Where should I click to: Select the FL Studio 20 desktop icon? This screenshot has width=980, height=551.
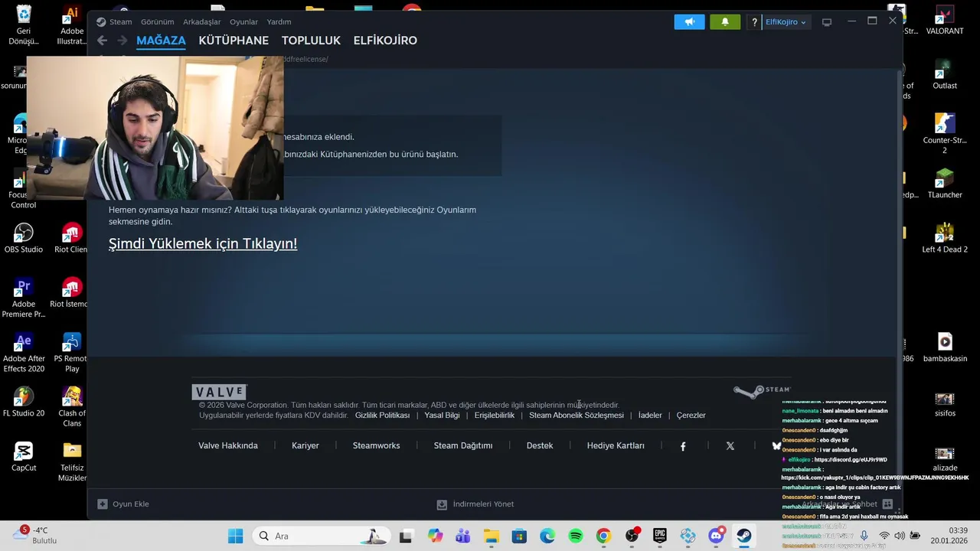[x=24, y=402]
